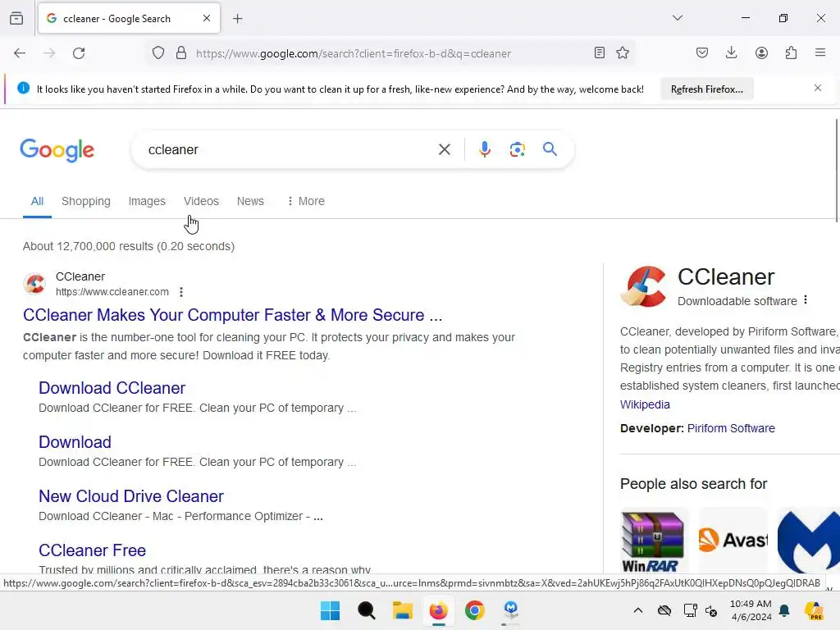
Task: Open Piriform Software developer link
Action: coord(731,428)
